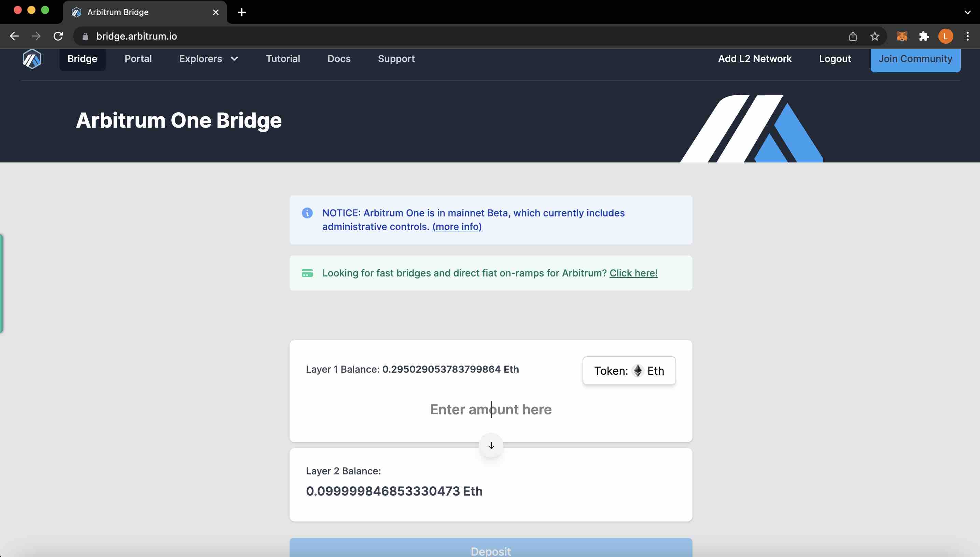Viewport: 980px width, 557px height.
Task: Swap direction with the down-arrow button
Action: coord(491,445)
